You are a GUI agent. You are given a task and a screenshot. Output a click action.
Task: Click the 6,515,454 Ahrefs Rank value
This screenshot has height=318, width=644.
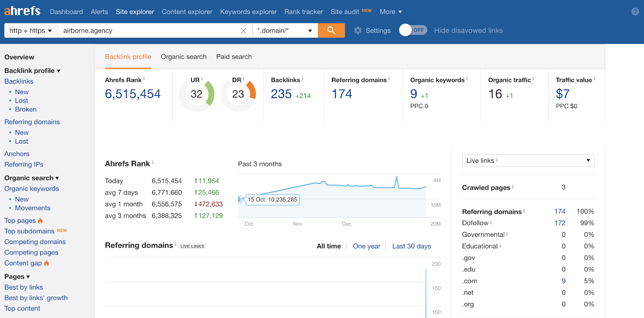click(x=133, y=94)
